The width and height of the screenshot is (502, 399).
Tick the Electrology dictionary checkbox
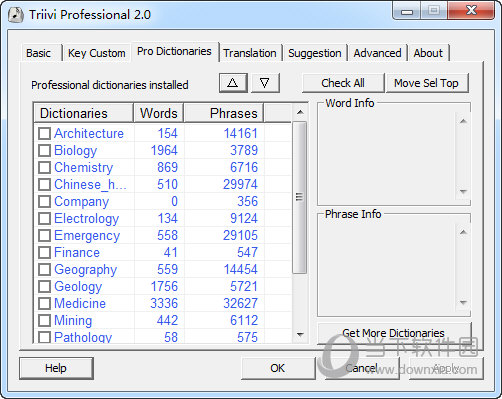point(44,218)
